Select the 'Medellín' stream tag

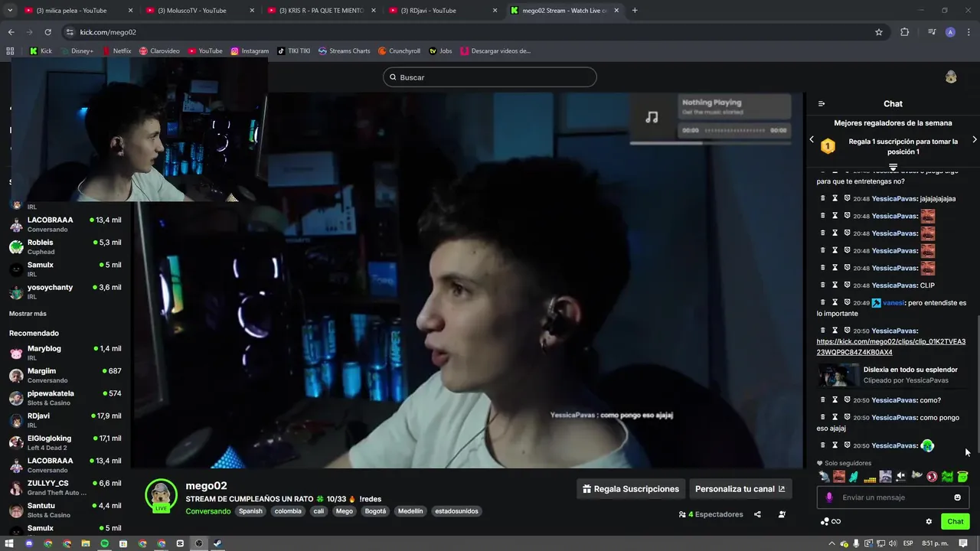click(410, 511)
